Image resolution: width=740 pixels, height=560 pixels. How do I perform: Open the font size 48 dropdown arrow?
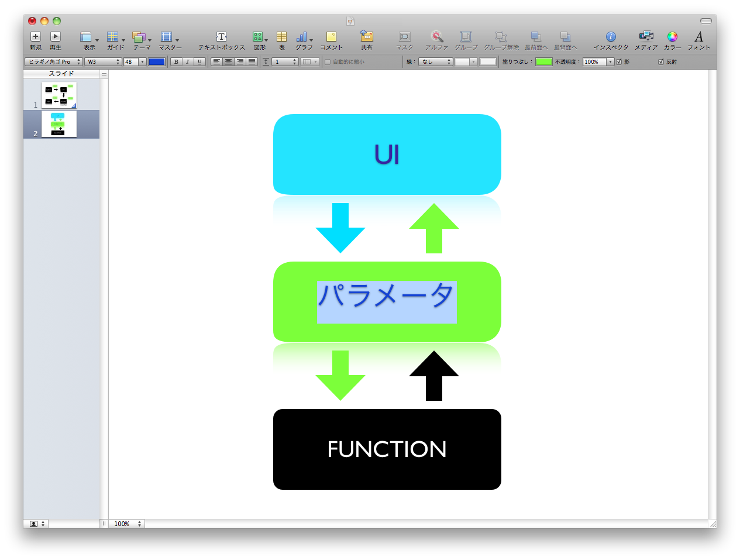click(x=142, y=61)
